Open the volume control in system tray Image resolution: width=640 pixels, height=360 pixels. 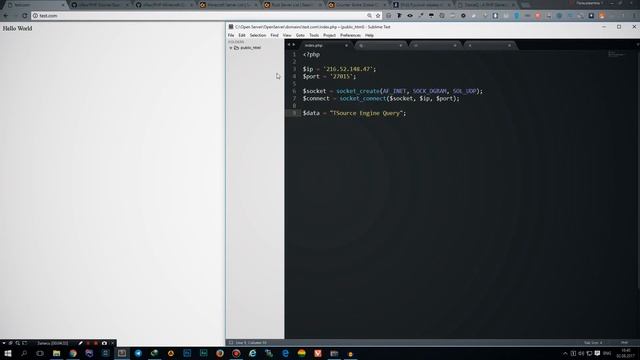point(581,353)
